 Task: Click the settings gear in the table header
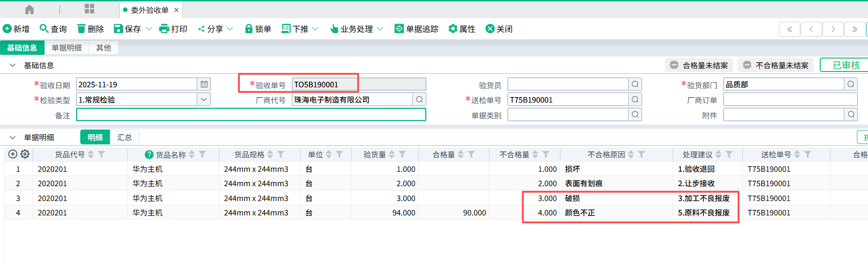point(25,154)
